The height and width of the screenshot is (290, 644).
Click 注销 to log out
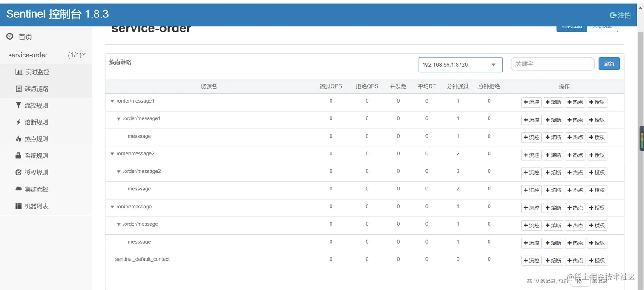point(621,15)
